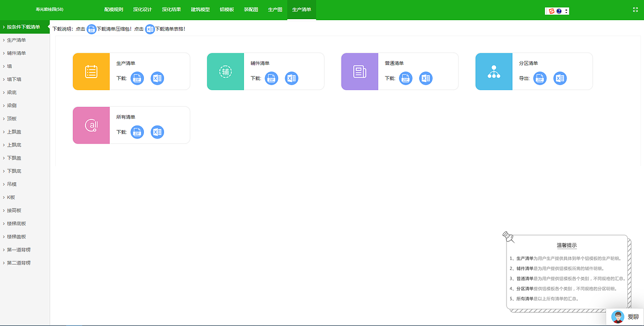Expand the 墙下墙 sidebar item

tap(25, 80)
